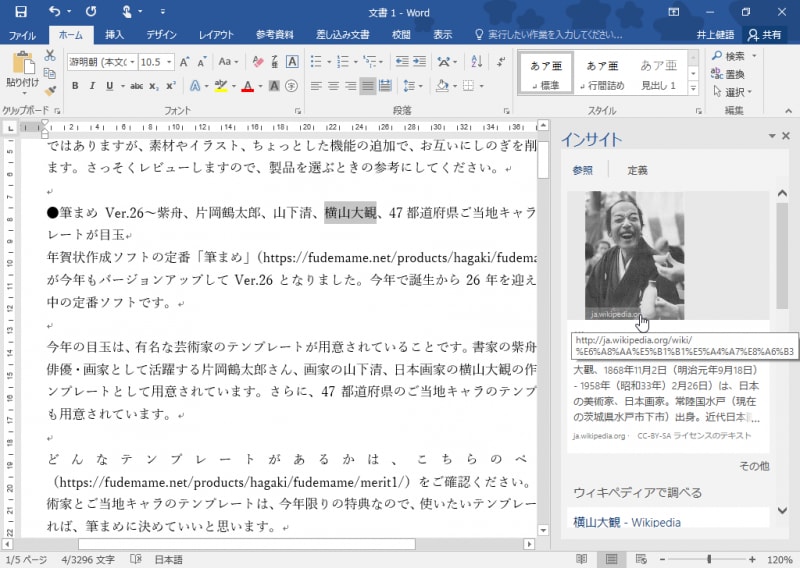Apply the 見出し 1 style
Viewport: 800px width, 568px height.
pyautogui.click(x=658, y=75)
